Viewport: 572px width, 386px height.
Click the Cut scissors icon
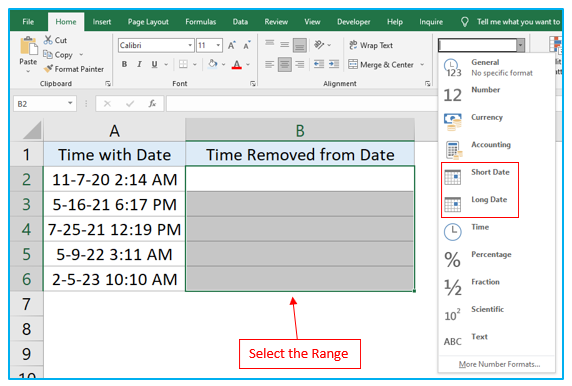[48, 40]
